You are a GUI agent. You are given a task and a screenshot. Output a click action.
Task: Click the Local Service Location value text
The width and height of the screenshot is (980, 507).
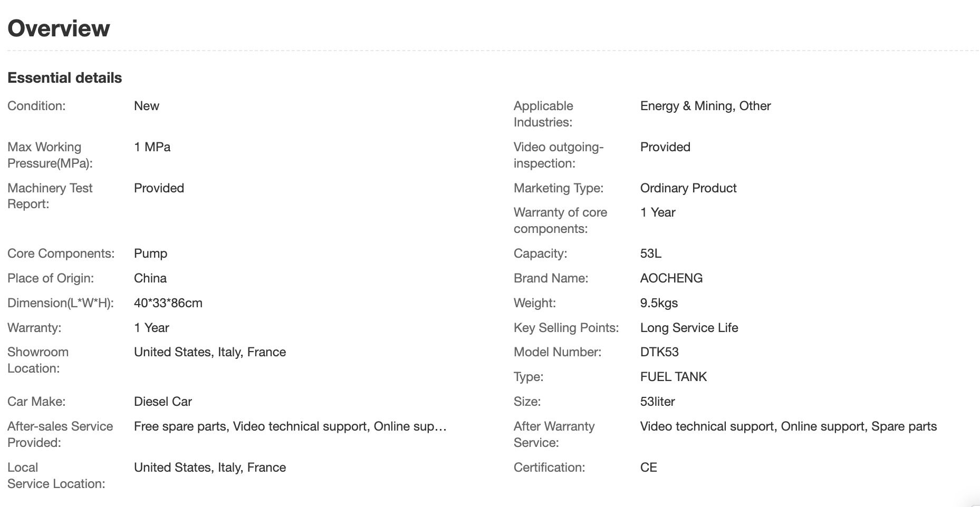(x=209, y=467)
